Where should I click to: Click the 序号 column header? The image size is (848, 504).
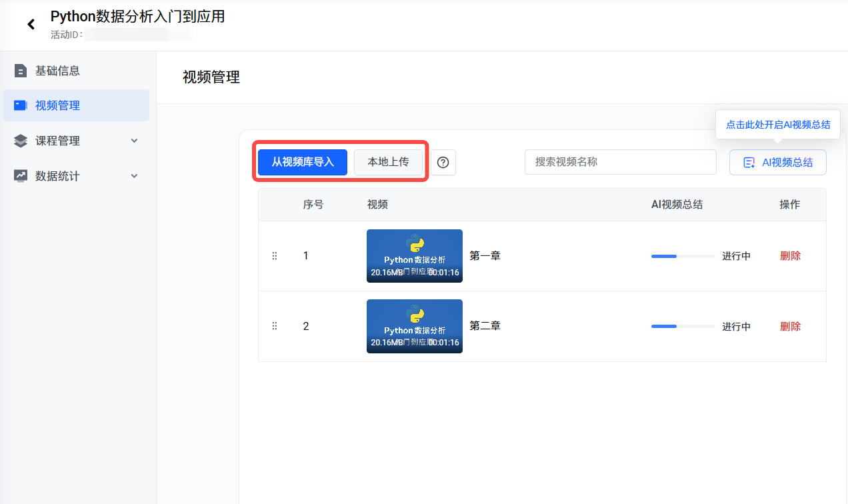313,205
